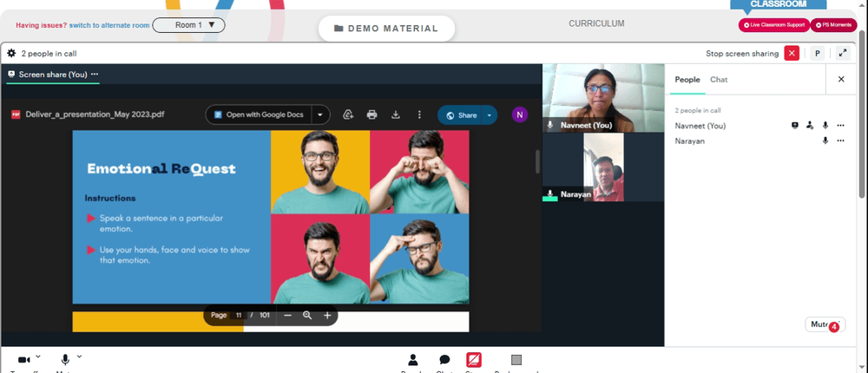Click the switch to alternate room link
868x373 pixels.
[x=109, y=25]
